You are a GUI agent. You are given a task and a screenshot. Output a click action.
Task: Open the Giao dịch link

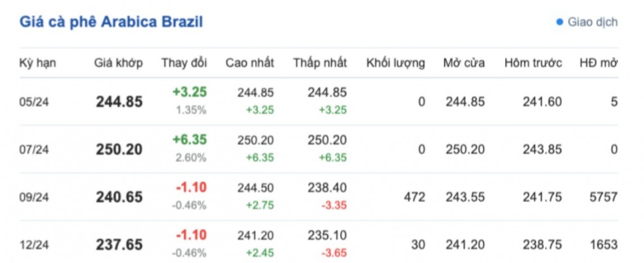(x=592, y=23)
